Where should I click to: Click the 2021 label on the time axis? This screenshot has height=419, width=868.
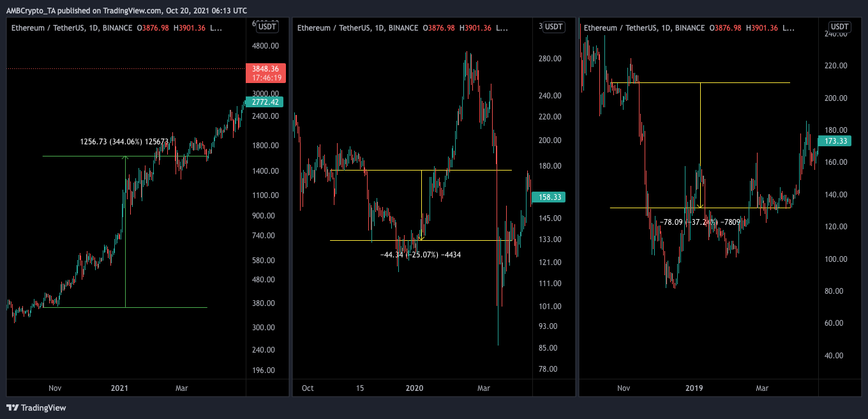(119, 388)
